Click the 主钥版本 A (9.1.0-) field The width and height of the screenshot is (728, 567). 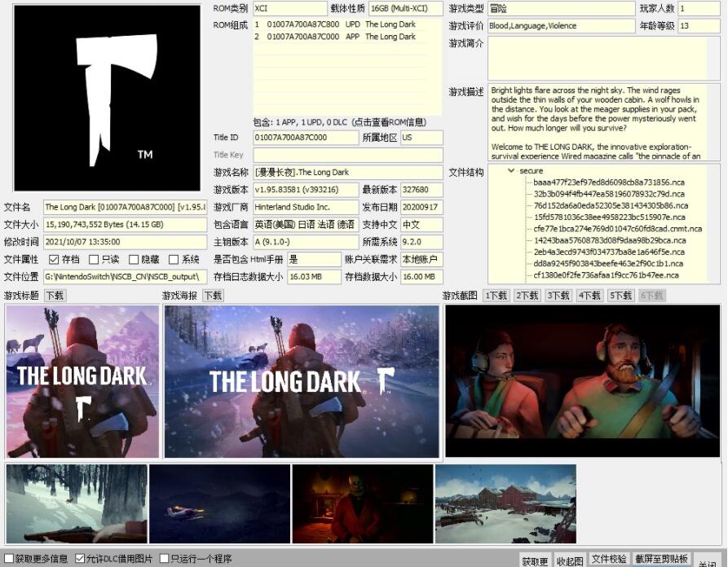tap(306, 242)
